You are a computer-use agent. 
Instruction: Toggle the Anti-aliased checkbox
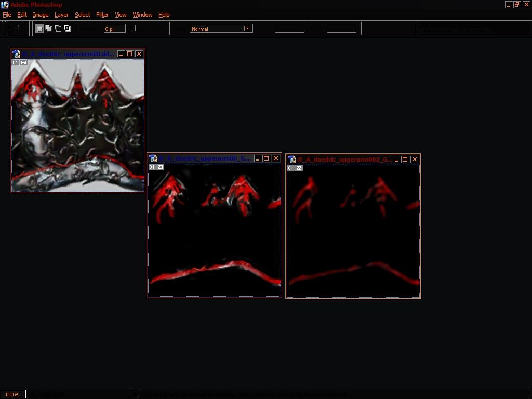(x=133, y=29)
